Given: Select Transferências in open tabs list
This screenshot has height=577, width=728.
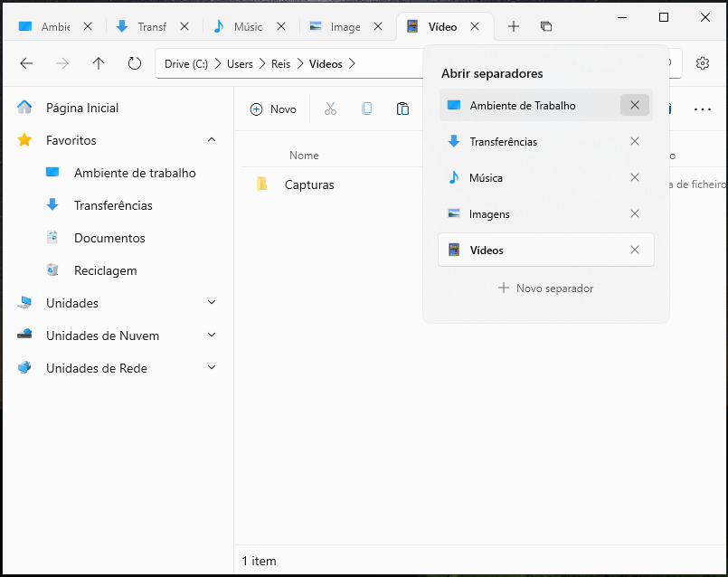Looking at the screenshot, I should tap(546, 142).
